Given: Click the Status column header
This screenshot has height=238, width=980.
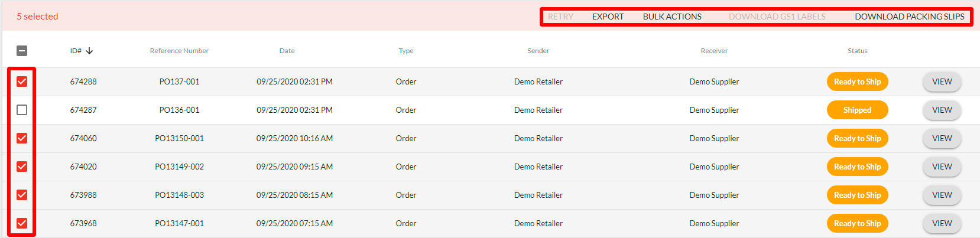Looking at the screenshot, I should tap(857, 51).
